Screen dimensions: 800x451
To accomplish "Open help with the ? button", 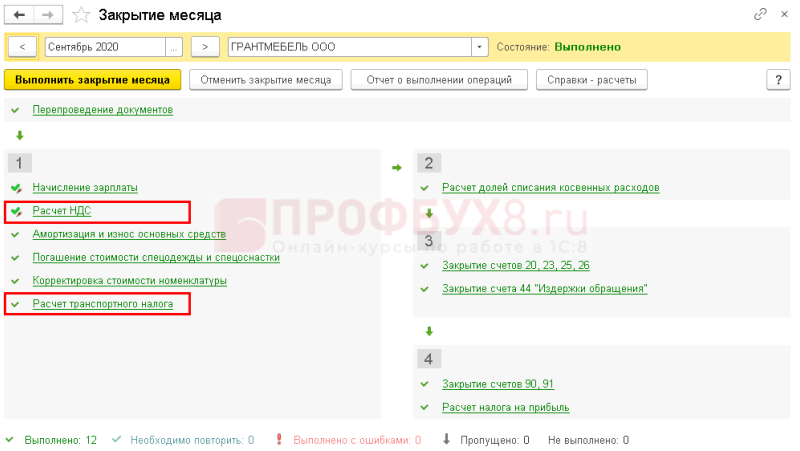I will coord(779,80).
